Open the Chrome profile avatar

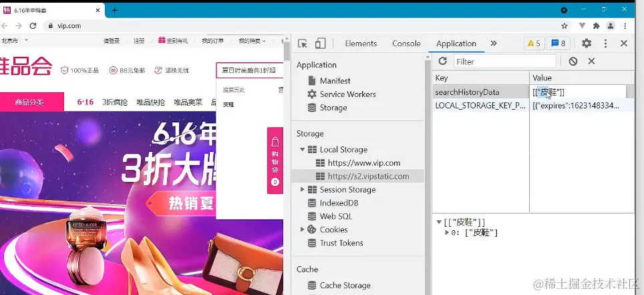pos(611,25)
